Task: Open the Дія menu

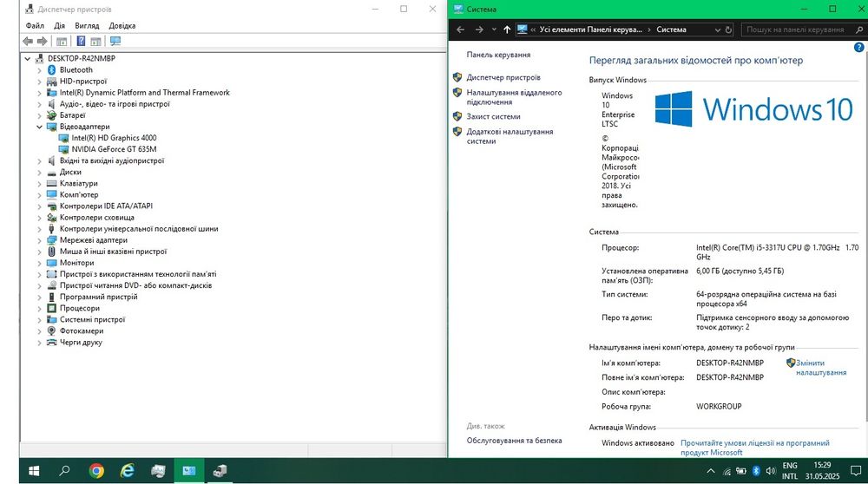Action: (x=59, y=25)
